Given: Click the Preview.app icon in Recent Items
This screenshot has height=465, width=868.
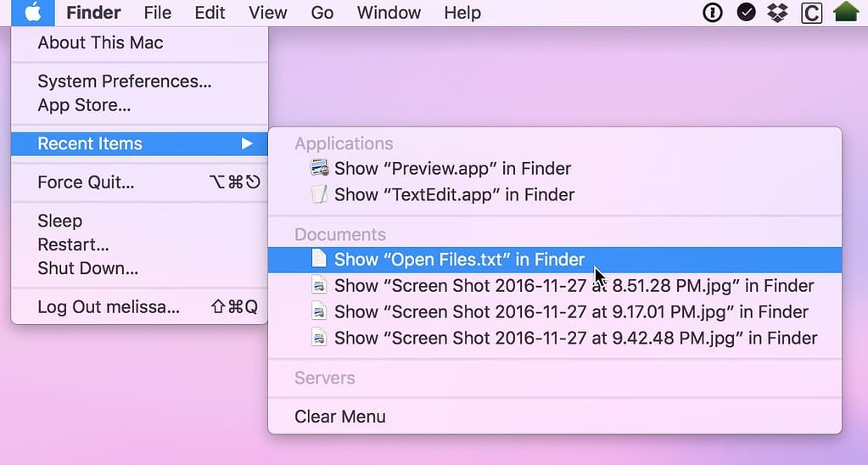Looking at the screenshot, I should 319,168.
